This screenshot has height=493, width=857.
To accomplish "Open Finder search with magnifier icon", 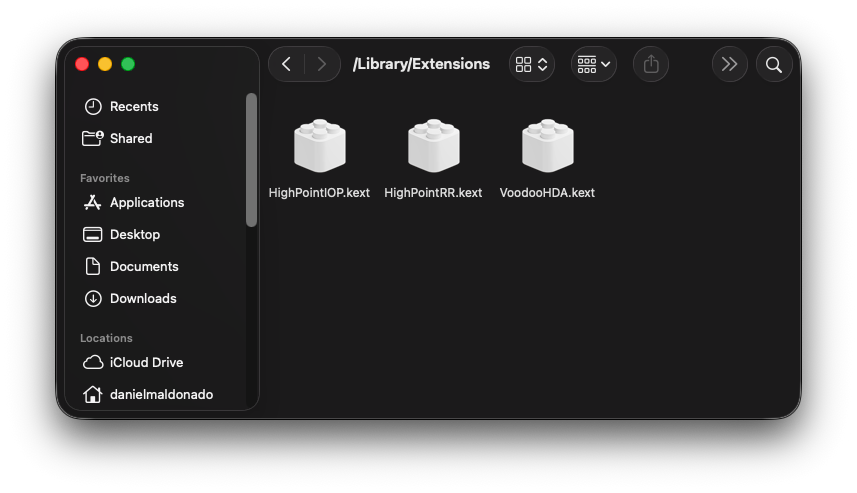I will 774,64.
